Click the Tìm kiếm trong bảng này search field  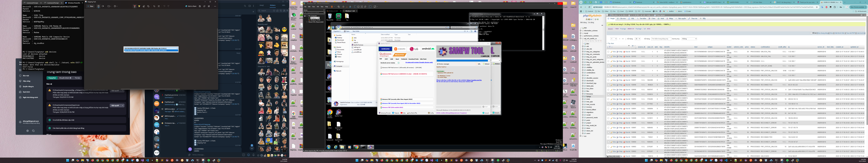(661, 39)
